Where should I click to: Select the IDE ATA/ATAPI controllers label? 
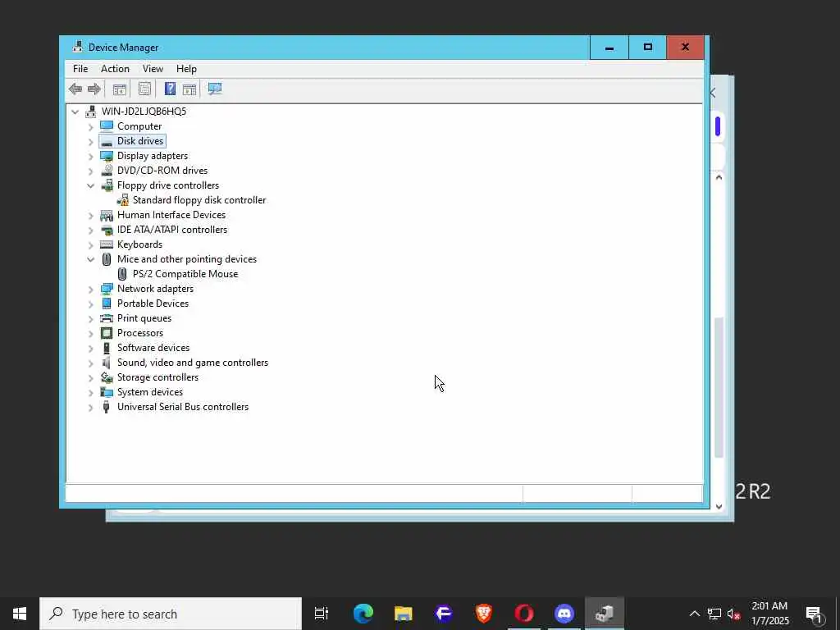[172, 230]
